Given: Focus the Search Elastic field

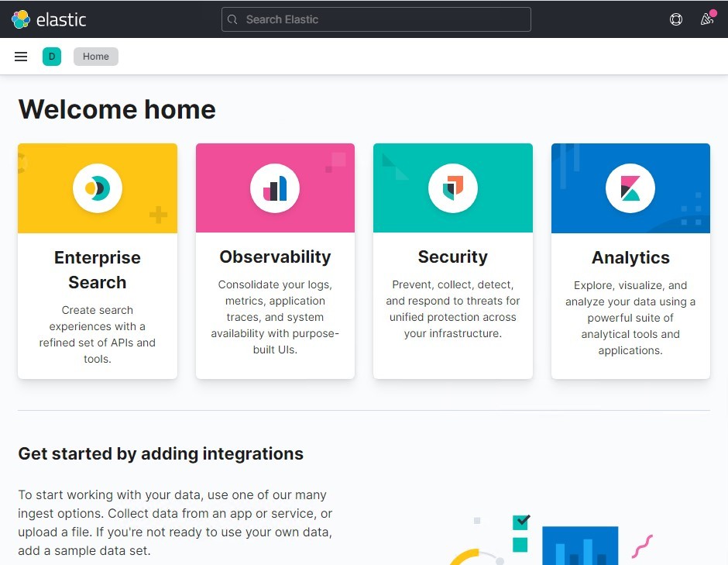Looking at the screenshot, I should [x=376, y=19].
